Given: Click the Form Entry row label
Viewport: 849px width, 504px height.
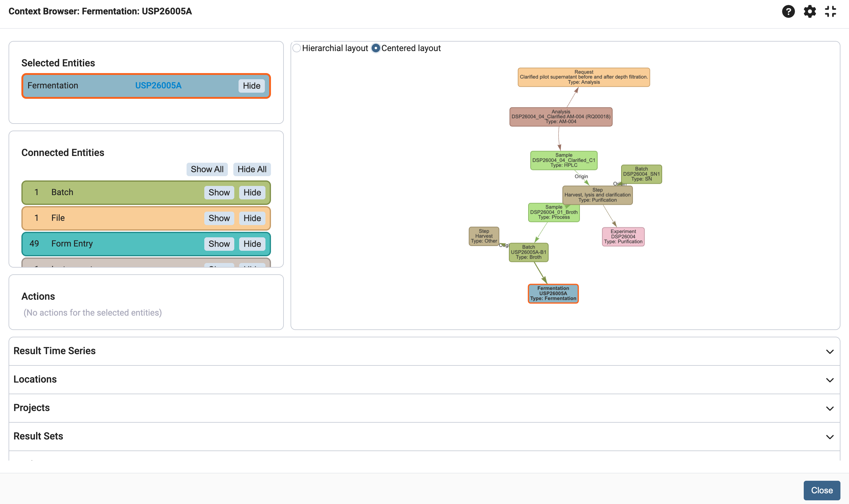Looking at the screenshot, I should (72, 244).
